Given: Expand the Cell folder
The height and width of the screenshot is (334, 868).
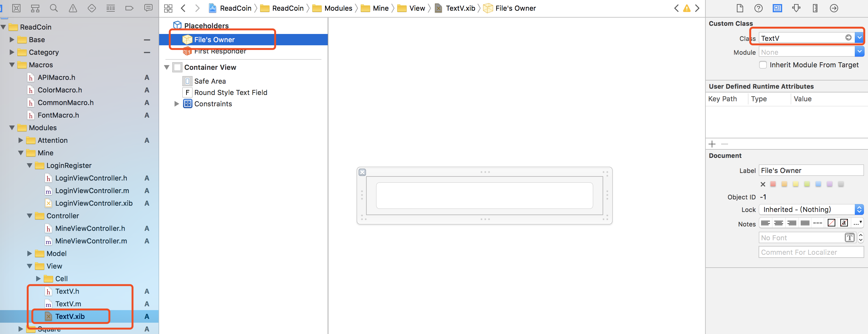Looking at the screenshot, I should pos(38,279).
